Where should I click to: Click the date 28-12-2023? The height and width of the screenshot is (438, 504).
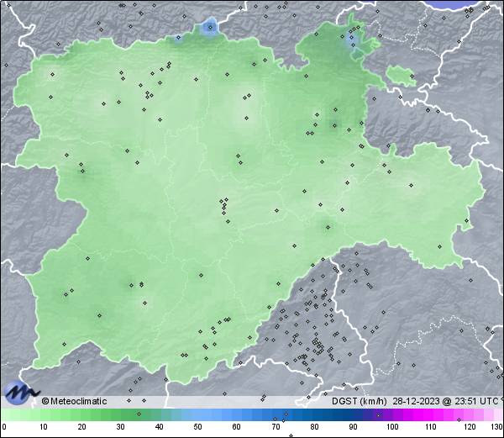(417, 401)
